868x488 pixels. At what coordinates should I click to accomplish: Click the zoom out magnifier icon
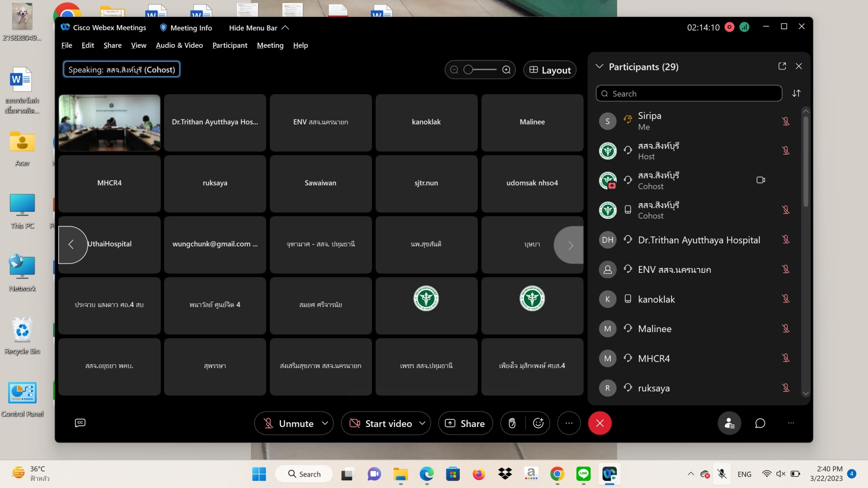point(454,70)
